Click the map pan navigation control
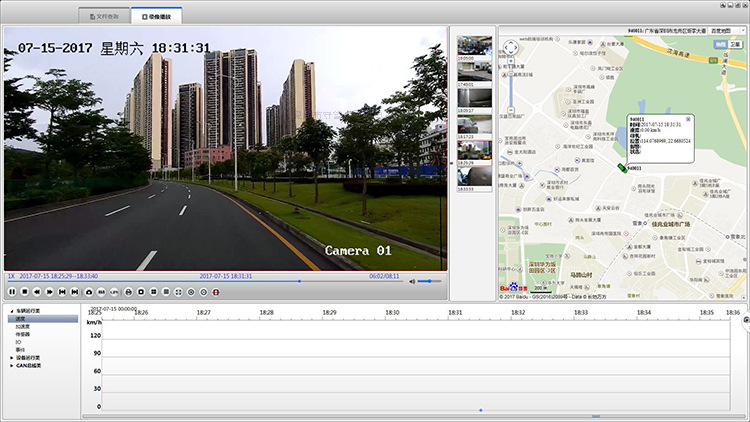This screenshot has height=422, width=750. click(512, 46)
